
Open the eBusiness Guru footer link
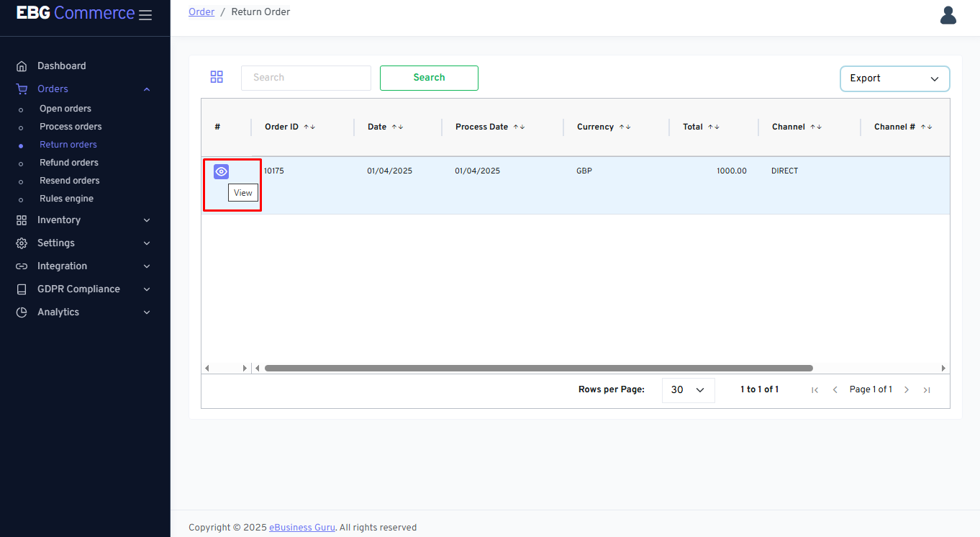coord(302,528)
